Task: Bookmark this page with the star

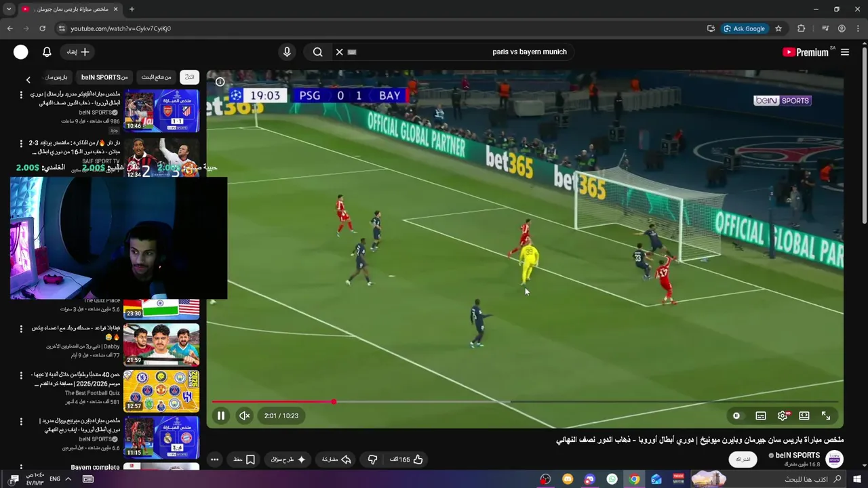Action: pyautogui.click(x=778, y=28)
